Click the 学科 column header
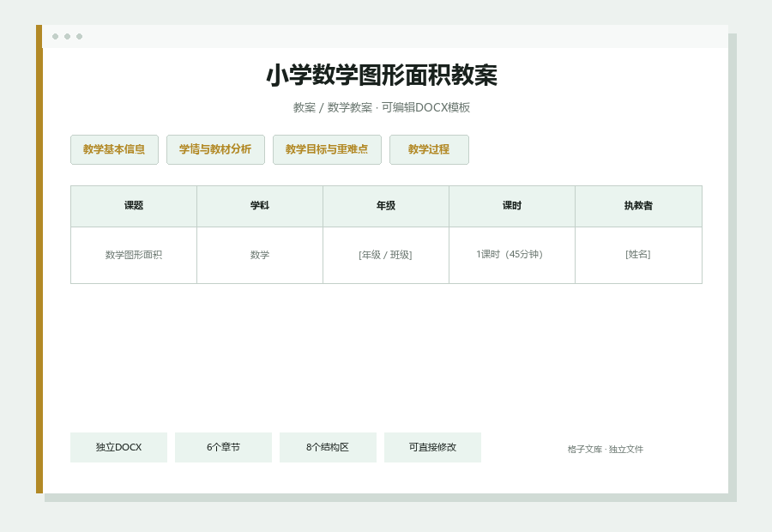Screen dimensions: 772x532 [x=260, y=206]
